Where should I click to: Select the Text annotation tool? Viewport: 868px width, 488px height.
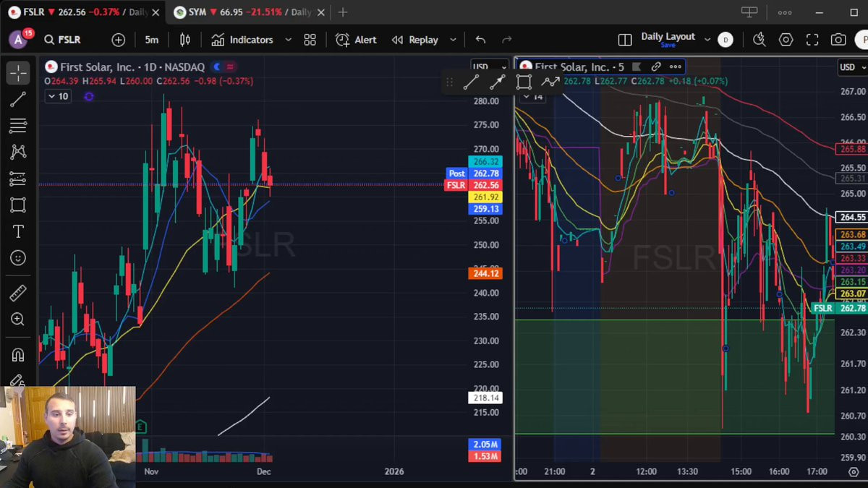18,231
